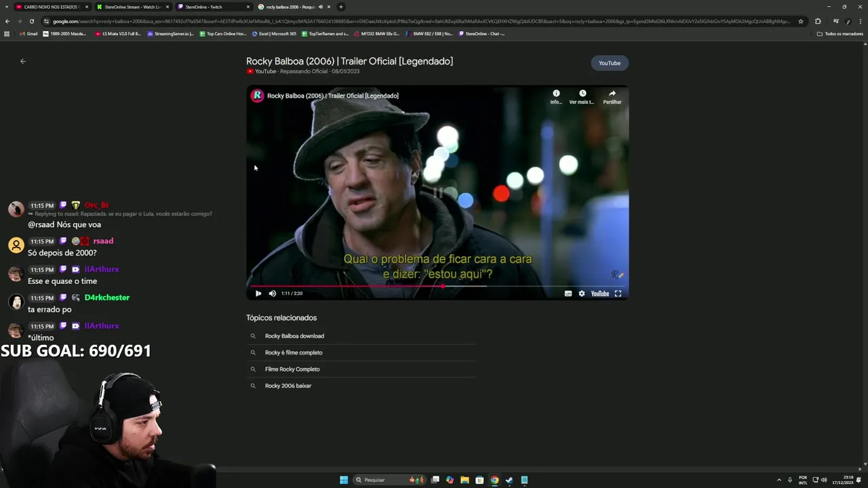Click username Orc_Br in chat overlay
Viewport: 868px width, 488px height.
point(96,205)
